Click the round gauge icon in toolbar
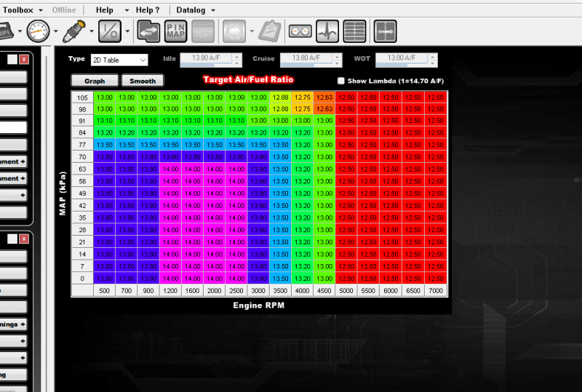Viewport: 582px width, 392px height. coord(39,31)
